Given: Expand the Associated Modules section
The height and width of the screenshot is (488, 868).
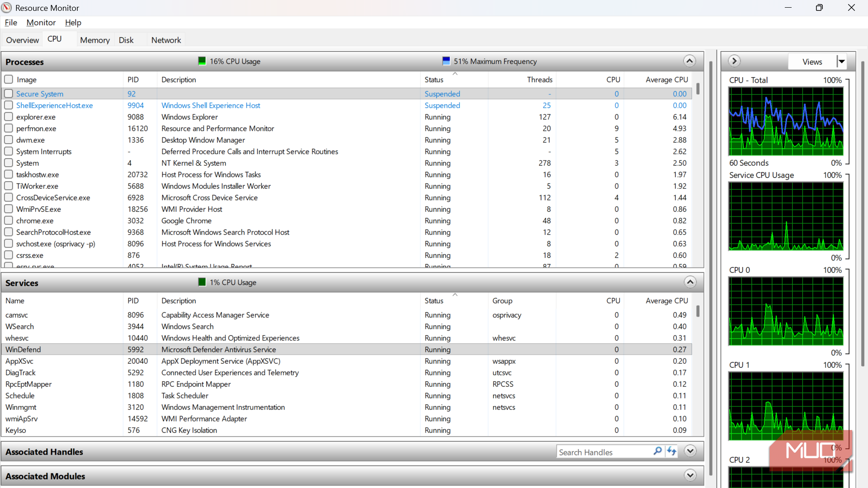Looking at the screenshot, I should tap(690, 475).
